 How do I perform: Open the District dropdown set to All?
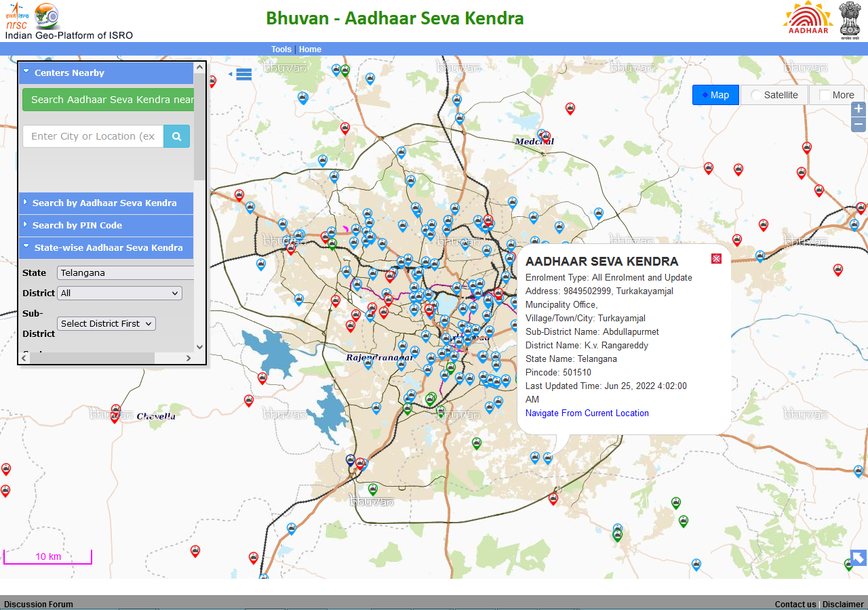tap(120, 293)
